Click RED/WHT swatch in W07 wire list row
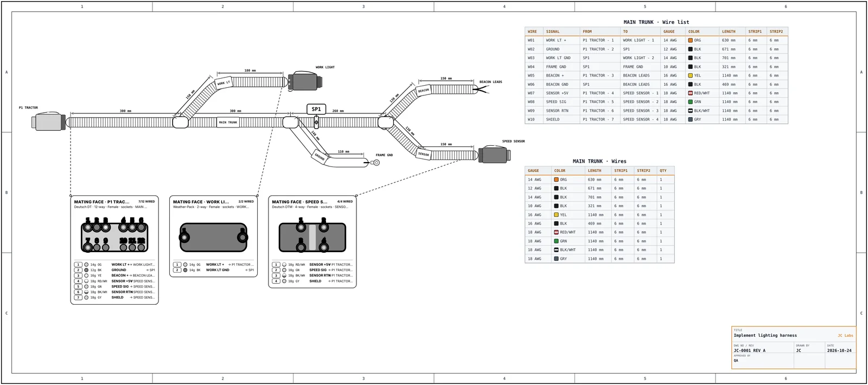This screenshot has height=385, width=868. (x=691, y=93)
